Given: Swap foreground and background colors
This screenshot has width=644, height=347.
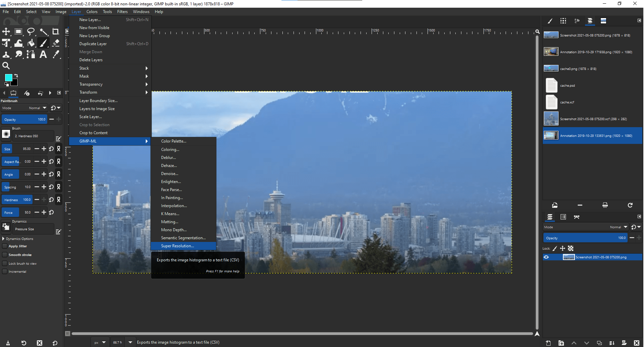Looking at the screenshot, I should [16, 76].
